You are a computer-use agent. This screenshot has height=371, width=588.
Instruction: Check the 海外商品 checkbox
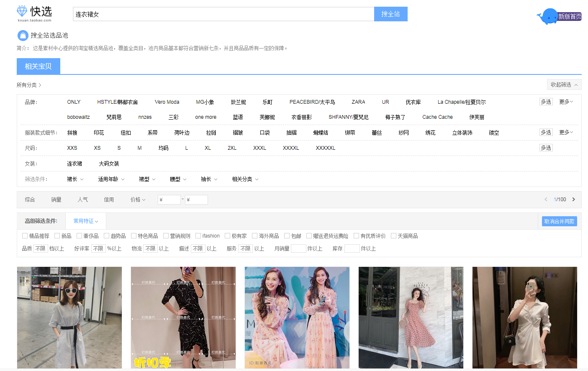(254, 236)
